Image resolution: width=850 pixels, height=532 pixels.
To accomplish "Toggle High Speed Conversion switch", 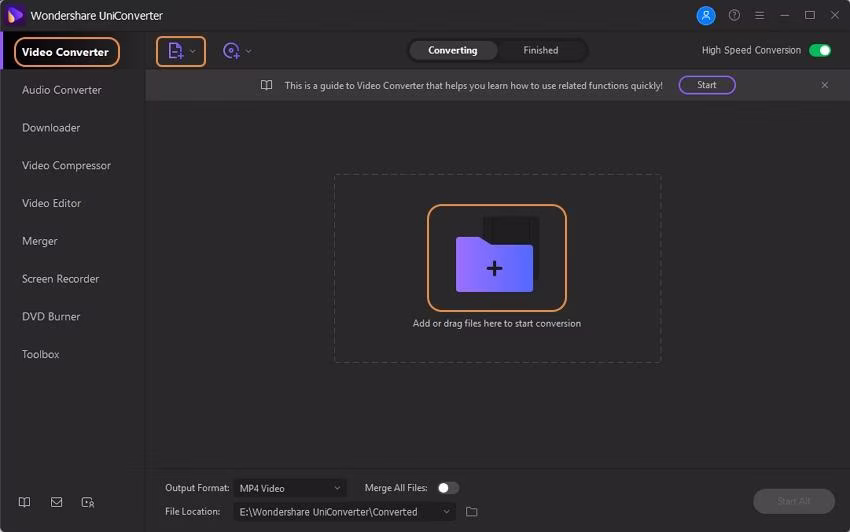I will pyautogui.click(x=820, y=50).
